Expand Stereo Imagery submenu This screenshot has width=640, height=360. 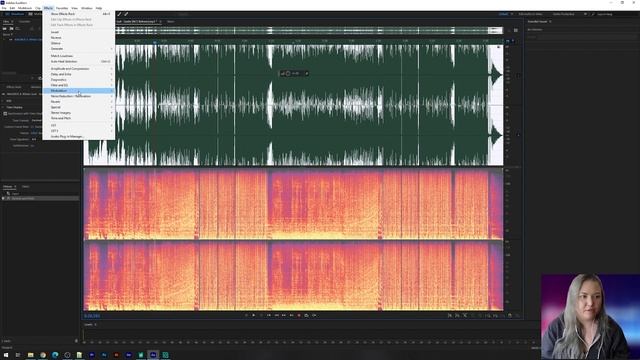coord(78,113)
